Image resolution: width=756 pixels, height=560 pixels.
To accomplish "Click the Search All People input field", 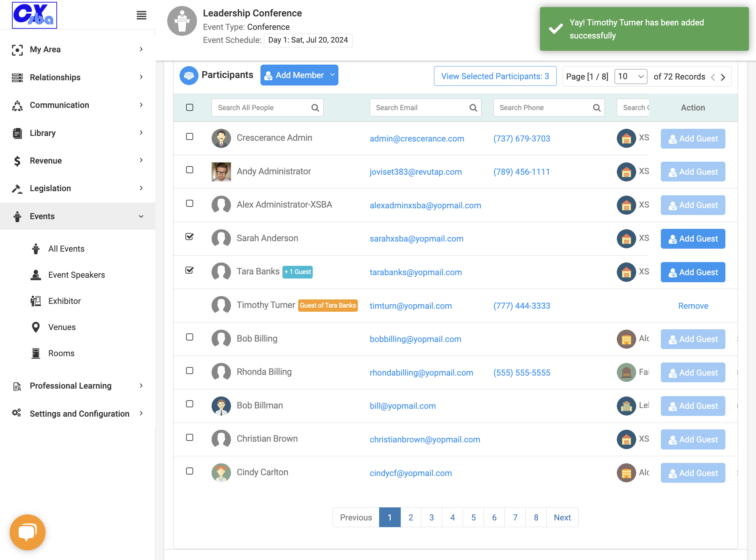I will coord(267,108).
